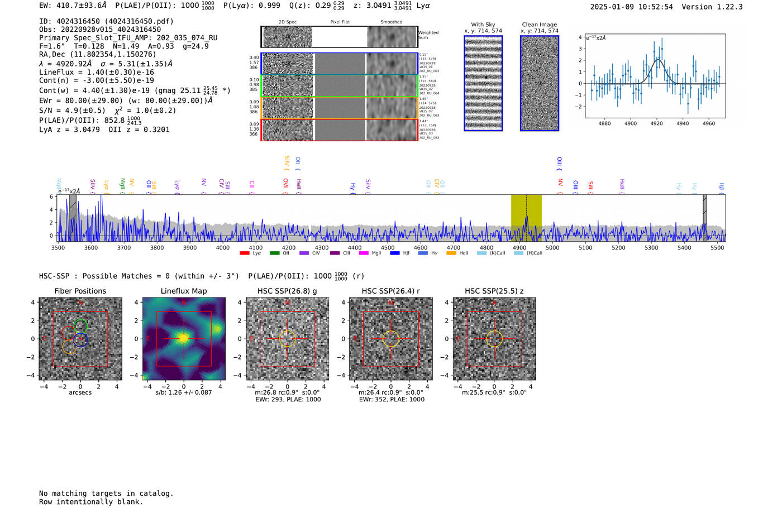Click the Gaussian line fit plot
Screen dimensions: 782x532
656,76
